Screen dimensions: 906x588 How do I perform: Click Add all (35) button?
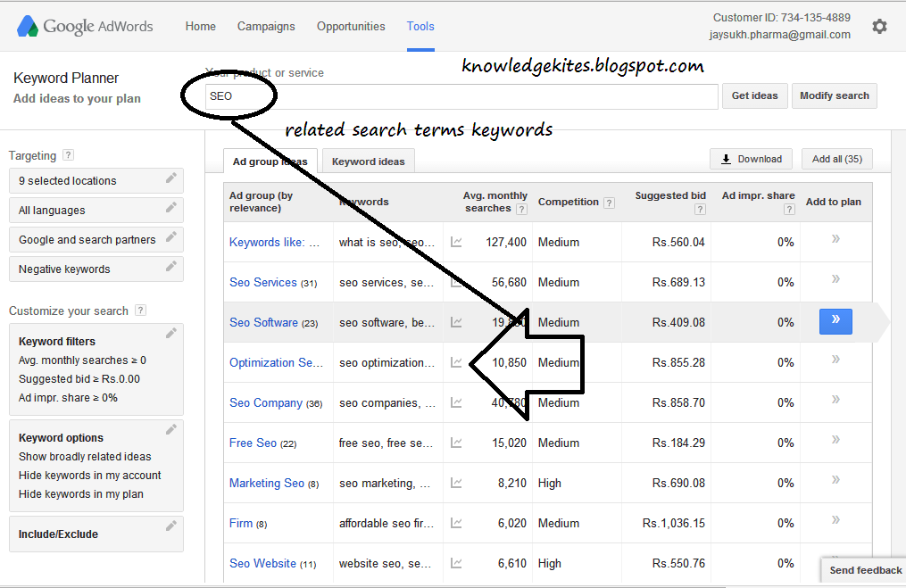[836, 159]
